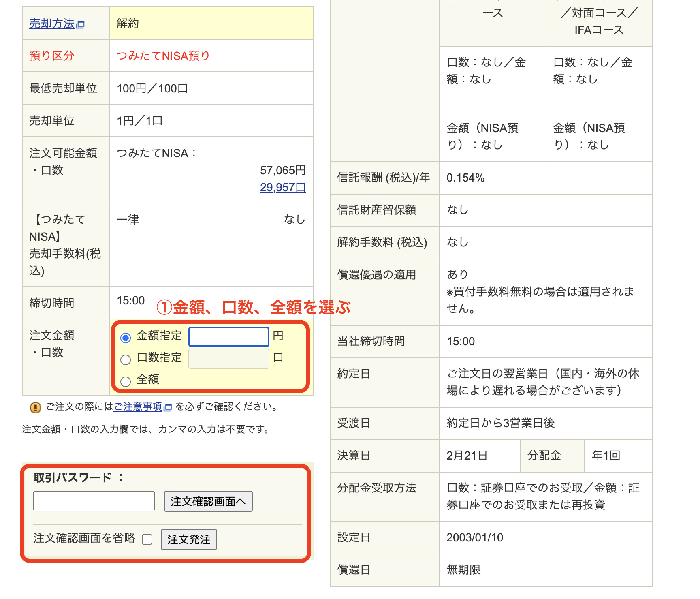
Task: Click the external window icon beside 売却方法
Action: point(81,25)
